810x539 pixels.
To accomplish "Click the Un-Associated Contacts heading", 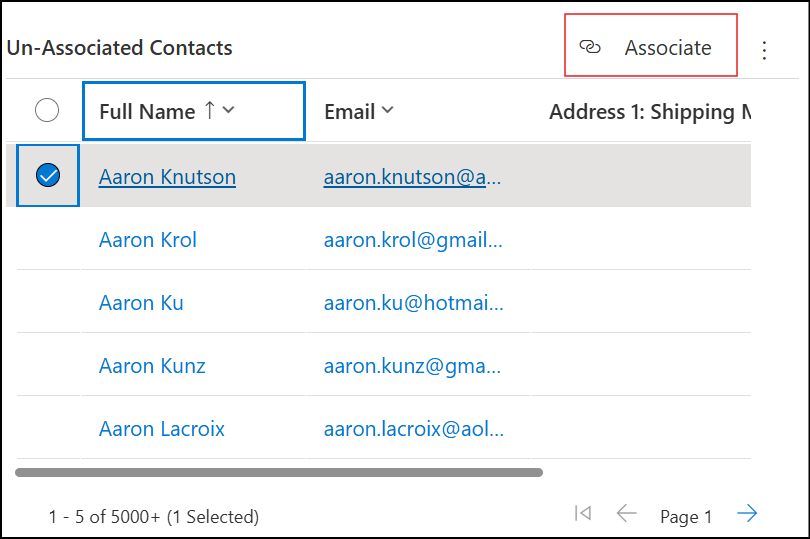I will click(119, 48).
